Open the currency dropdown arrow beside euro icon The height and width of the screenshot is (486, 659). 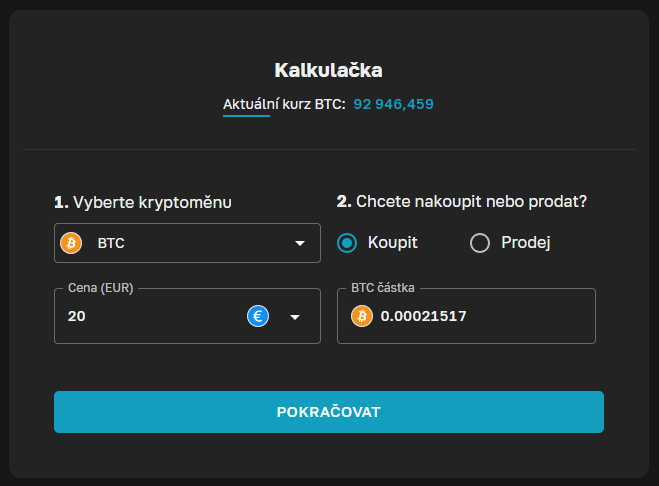pyautogui.click(x=295, y=317)
